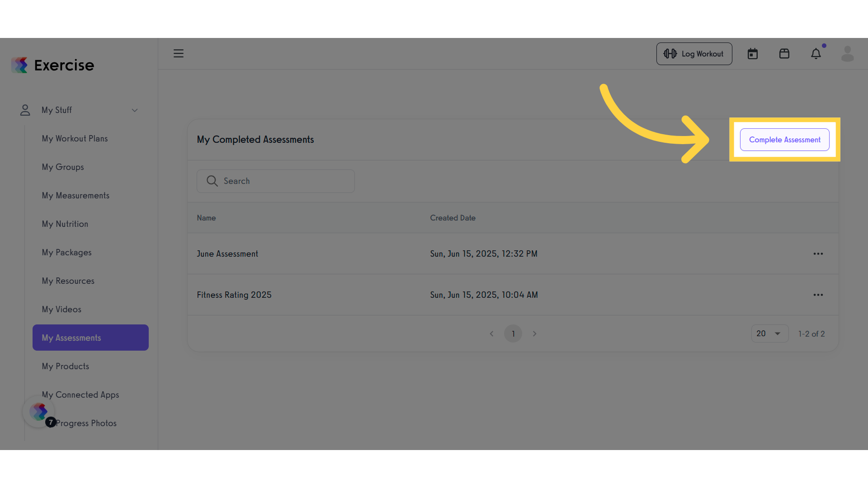Click into the Search field
Screen dimensions: 868x488
276,181
